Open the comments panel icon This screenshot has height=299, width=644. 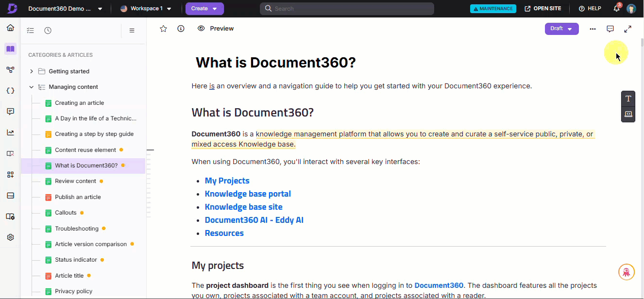(610, 29)
